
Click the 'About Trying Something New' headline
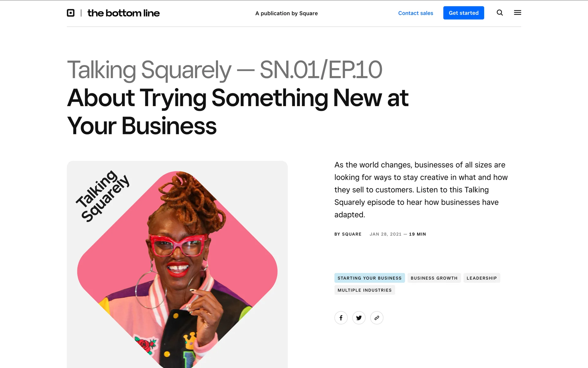pos(238,112)
